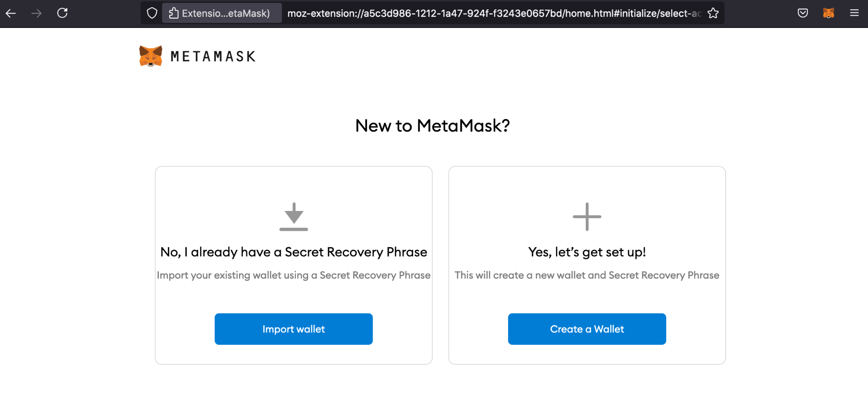Viewport: 868px width, 419px height.
Task: Open the Firefox hamburger application menu
Action: pos(854,13)
